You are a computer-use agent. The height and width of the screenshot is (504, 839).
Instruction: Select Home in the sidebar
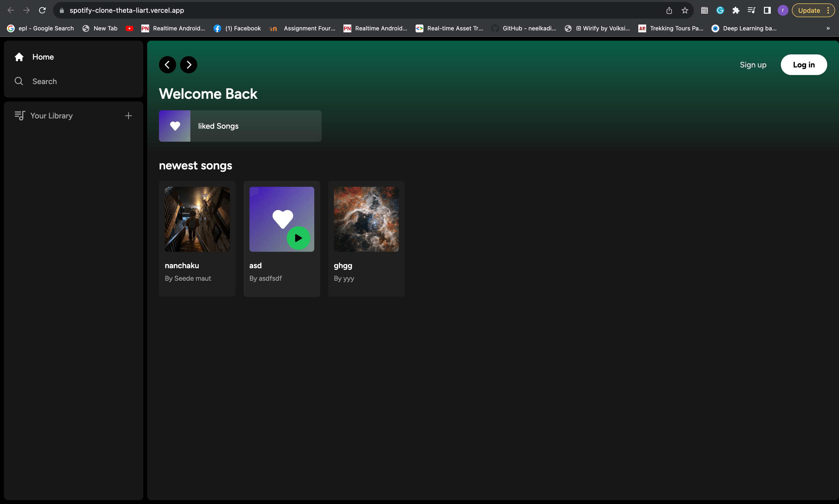(x=43, y=57)
